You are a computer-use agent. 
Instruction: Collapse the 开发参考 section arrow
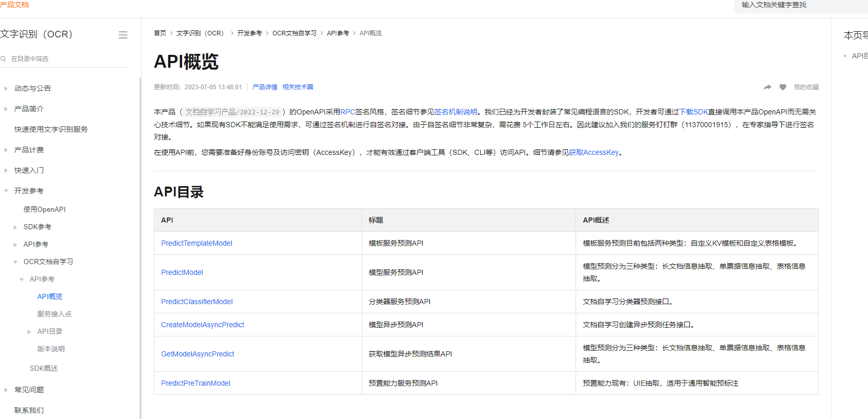pos(6,191)
